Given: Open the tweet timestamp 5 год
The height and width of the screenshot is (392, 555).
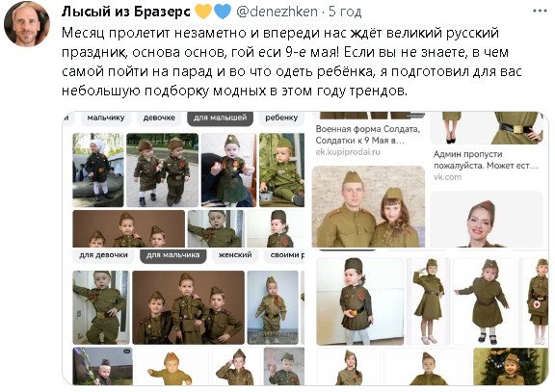Looking at the screenshot, I should [345, 12].
